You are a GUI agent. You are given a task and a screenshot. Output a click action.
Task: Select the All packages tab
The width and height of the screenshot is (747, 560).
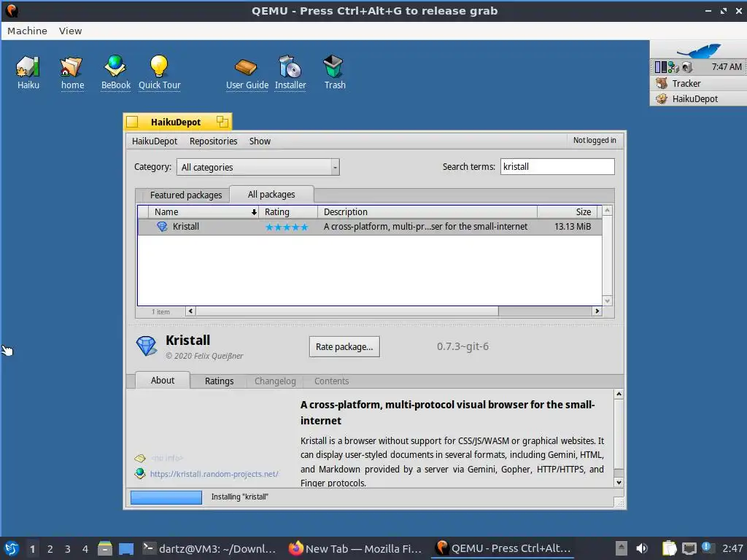271,194
